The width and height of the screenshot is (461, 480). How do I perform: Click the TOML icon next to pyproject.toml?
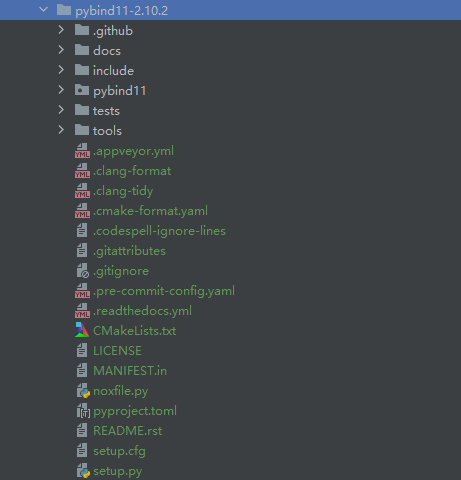click(83, 411)
